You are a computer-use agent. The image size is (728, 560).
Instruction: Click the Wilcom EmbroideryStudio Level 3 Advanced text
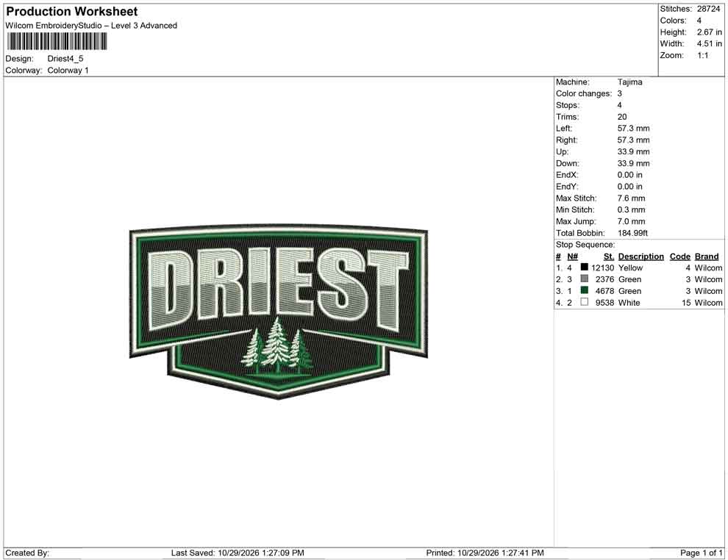coord(91,26)
